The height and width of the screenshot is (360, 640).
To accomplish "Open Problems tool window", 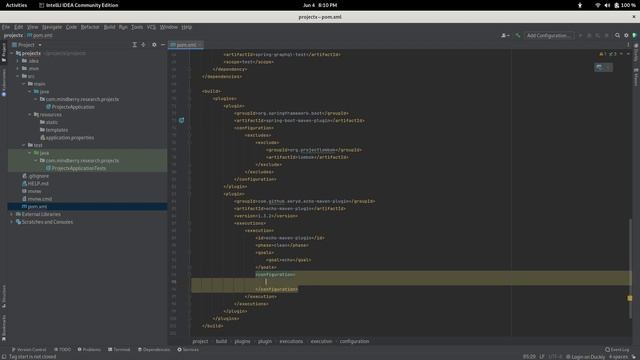I will tap(89, 350).
